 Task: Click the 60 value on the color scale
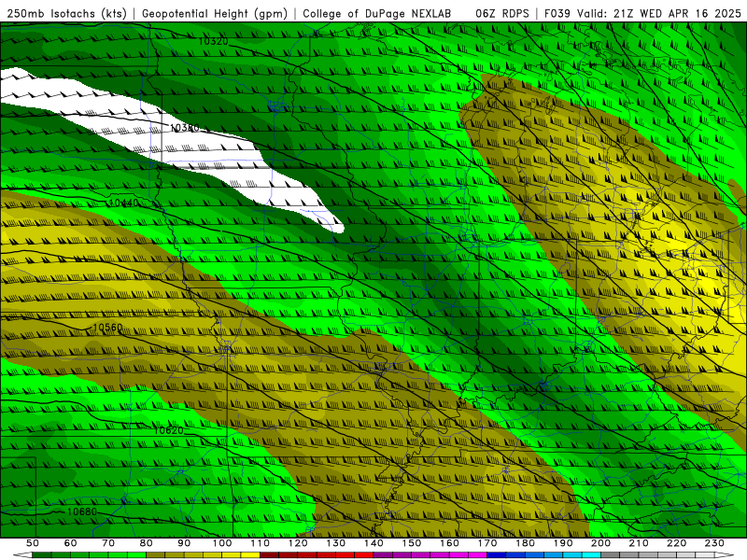(71, 543)
